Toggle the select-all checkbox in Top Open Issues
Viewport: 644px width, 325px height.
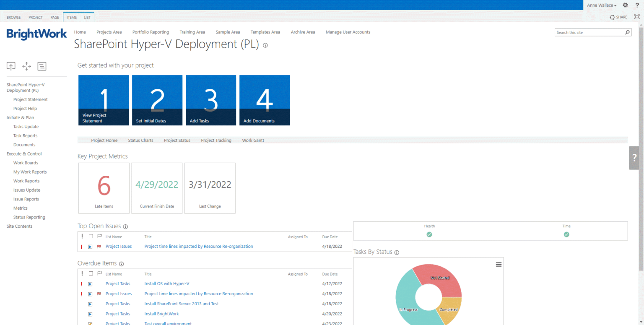pos(90,237)
